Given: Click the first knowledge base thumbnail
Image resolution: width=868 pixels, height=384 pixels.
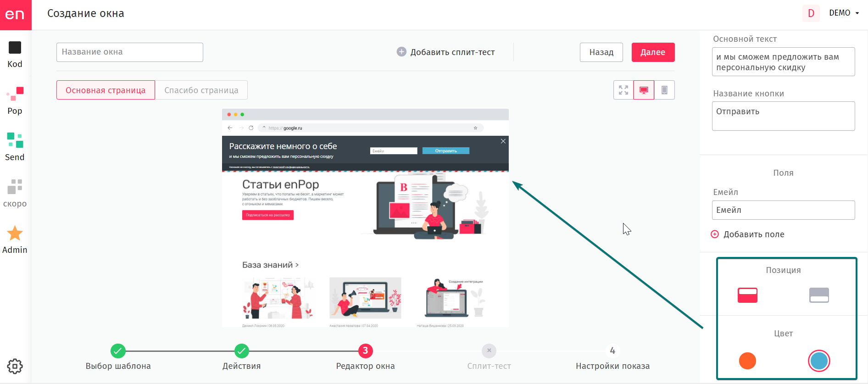Looking at the screenshot, I should click(x=278, y=298).
